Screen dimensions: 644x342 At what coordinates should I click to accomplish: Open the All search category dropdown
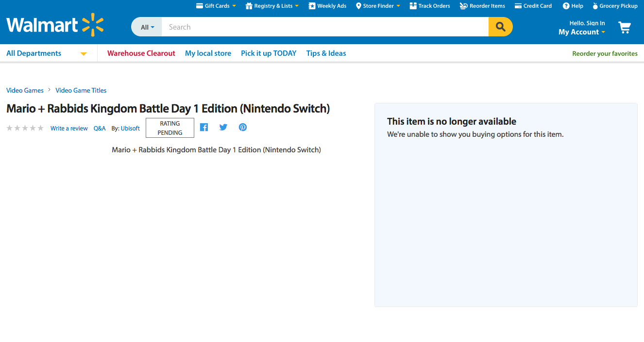pyautogui.click(x=147, y=27)
